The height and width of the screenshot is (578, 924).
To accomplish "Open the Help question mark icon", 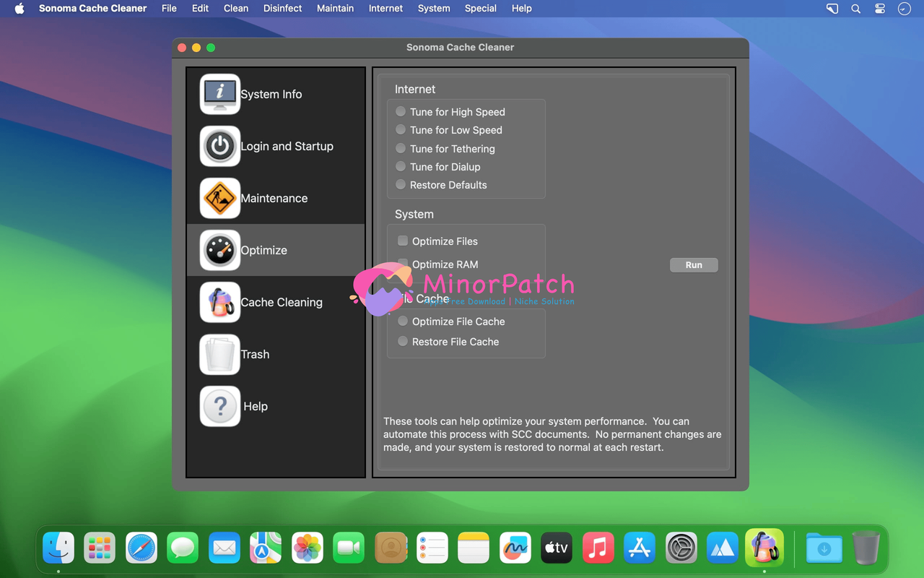I will pyautogui.click(x=220, y=406).
